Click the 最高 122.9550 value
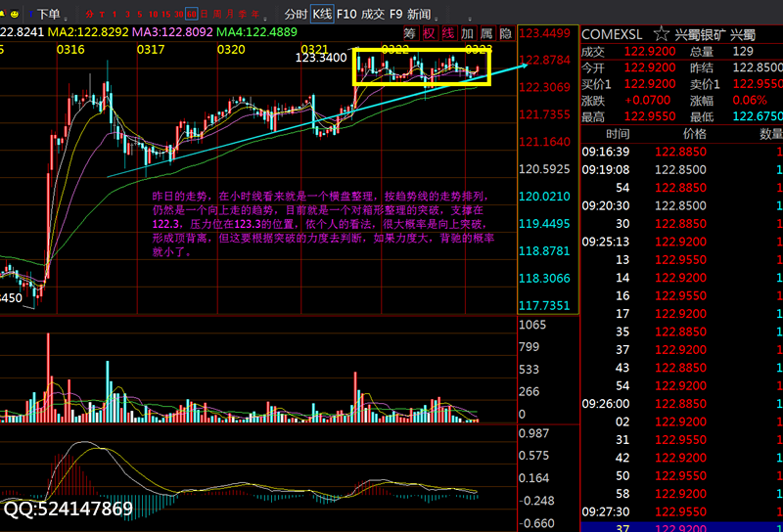783x532 pixels. point(650,116)
